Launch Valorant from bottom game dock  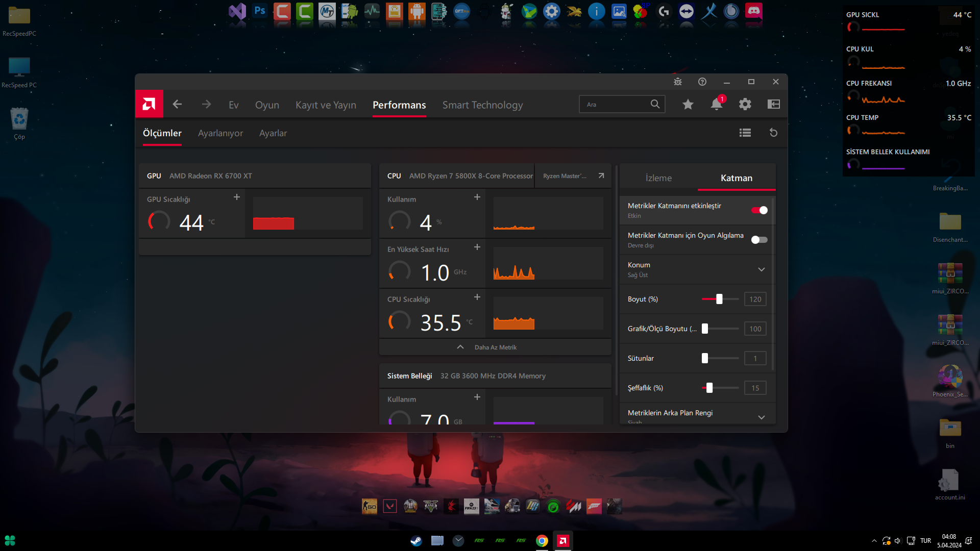pyautogui.click(x=390, y=507)
